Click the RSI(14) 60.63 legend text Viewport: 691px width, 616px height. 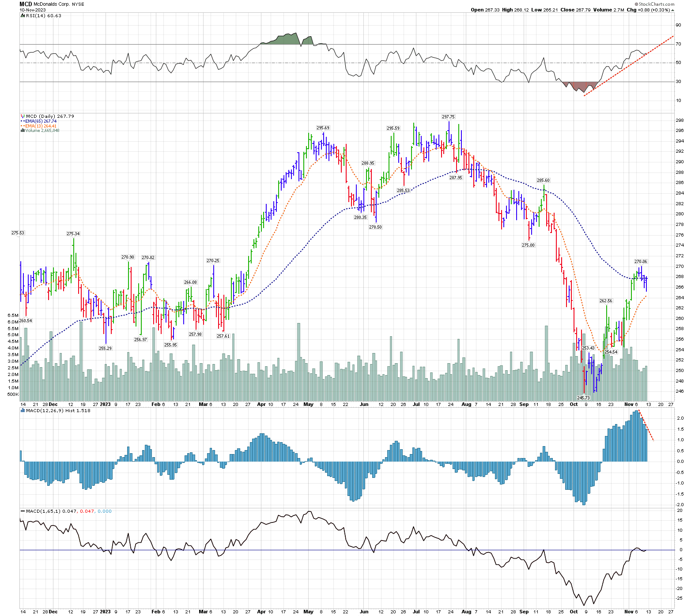tap(43, 15)
